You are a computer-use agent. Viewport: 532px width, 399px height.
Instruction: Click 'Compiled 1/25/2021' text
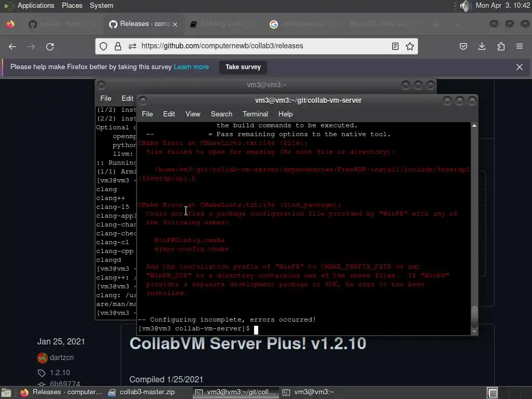tap(166, 379)
